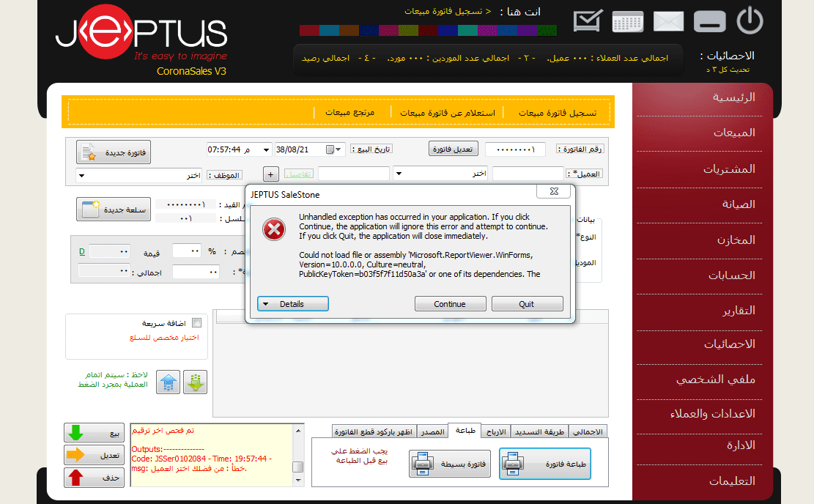Screen dimensions: 814x504
Task: Switch to the show barcode tab اظهر باركود قطع الفاتورة
Action: (374, 432)
